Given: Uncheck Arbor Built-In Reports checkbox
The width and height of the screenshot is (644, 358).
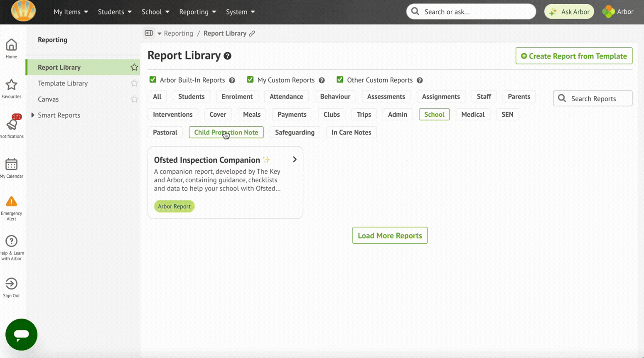Looking at the screenshot, I should pyautogui.click(x=153, y=80).
